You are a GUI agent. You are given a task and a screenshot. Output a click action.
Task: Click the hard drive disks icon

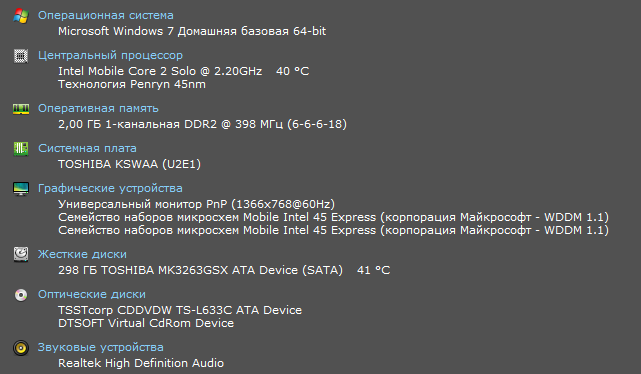pyautogui.click(x=21, y=255)
